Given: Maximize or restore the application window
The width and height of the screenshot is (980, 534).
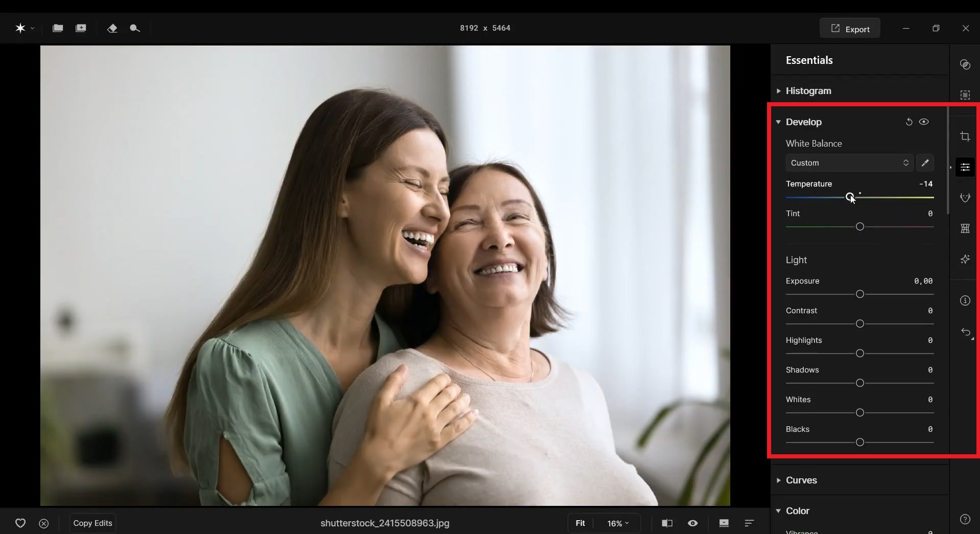Looking at the screenshot, I should tap(936, 29).
